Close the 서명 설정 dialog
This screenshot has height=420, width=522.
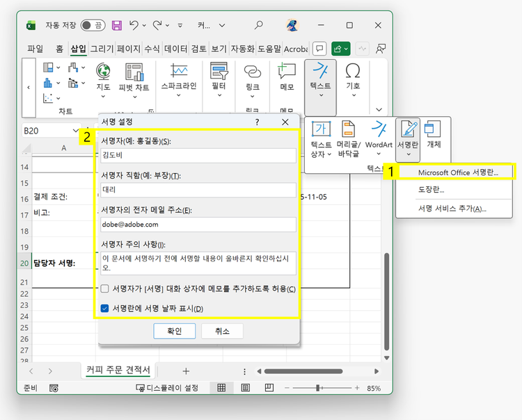tap(285, 122)
